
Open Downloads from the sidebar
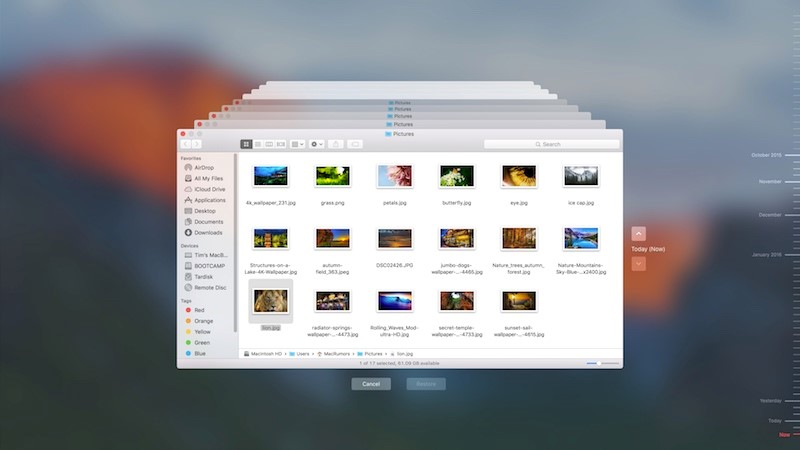pyautogui.click(x=208, y=232)
